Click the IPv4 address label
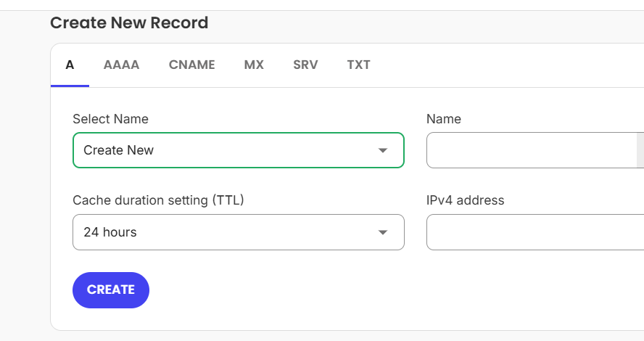Viewport: 644px width, 341px height. point(466,200)
